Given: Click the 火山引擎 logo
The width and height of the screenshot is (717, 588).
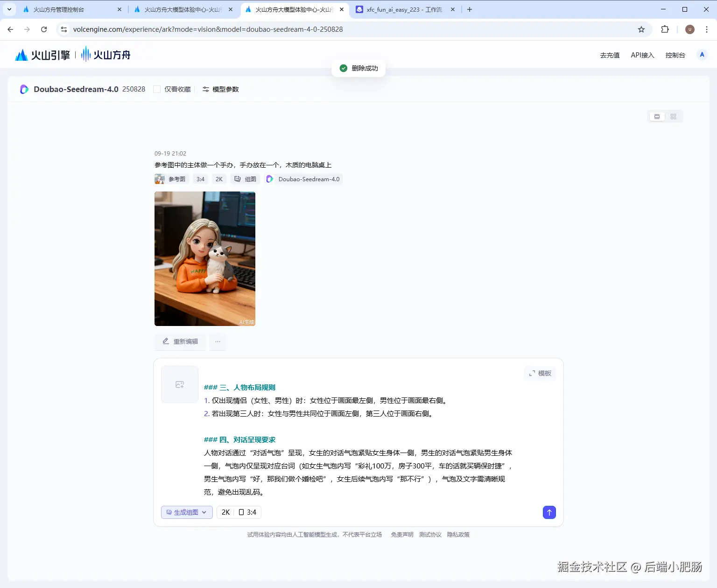Looking at the screenshot, I should 42,55.
